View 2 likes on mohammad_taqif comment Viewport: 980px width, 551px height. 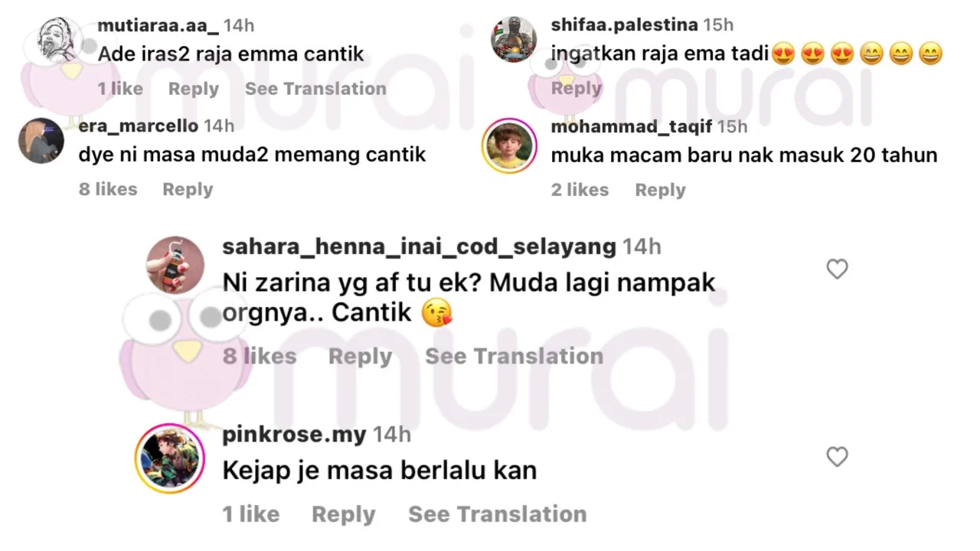580,190
